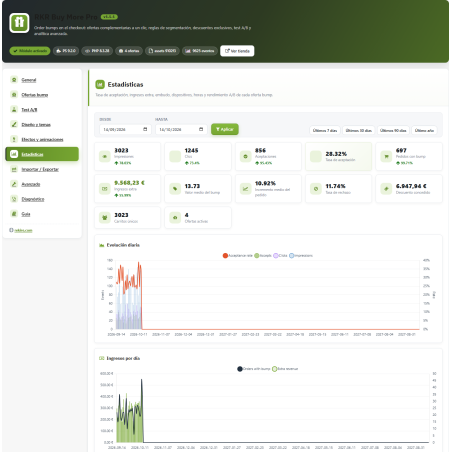
Task: Select the Últimos 7 días range
Action: coord(325,130)
